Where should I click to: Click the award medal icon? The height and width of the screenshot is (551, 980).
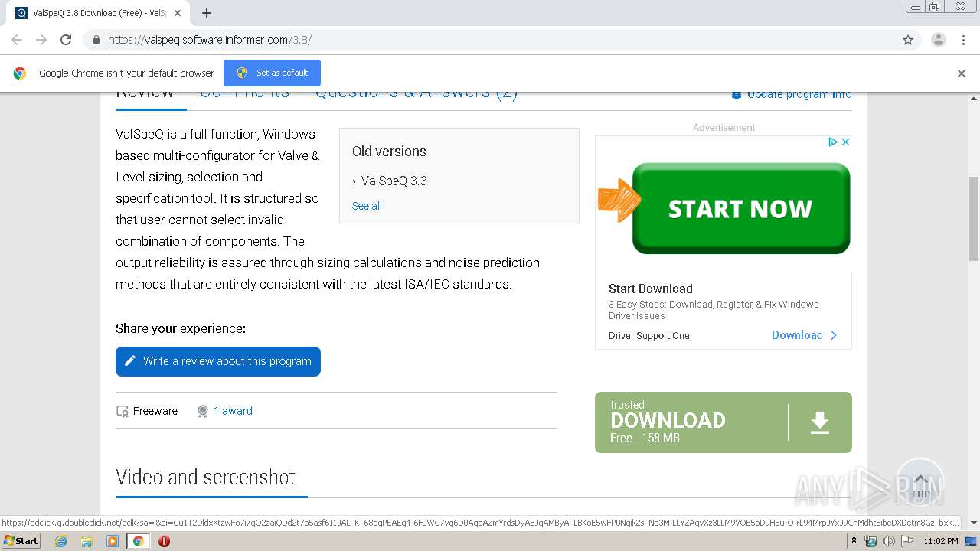coord(203,411)
